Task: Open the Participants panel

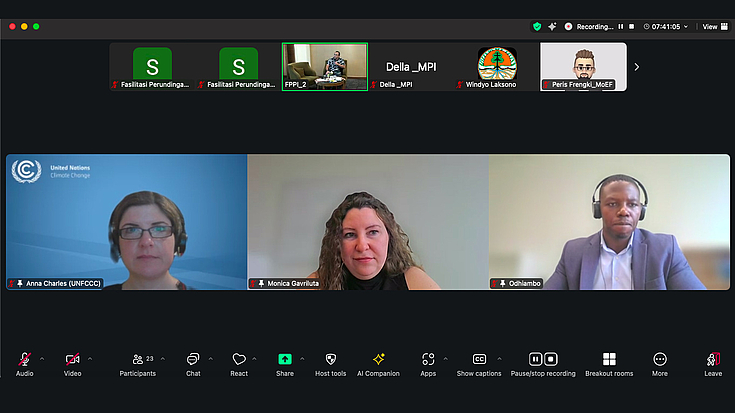Action: 137,360
